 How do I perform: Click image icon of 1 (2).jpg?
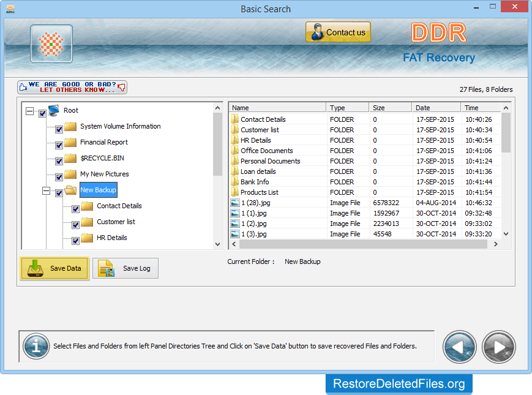[235, 224]
